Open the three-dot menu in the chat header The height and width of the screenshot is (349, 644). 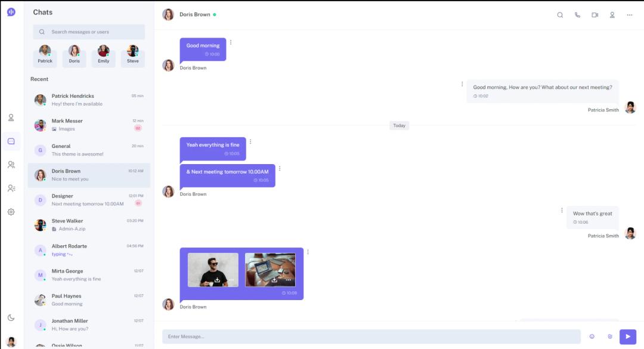629,15
